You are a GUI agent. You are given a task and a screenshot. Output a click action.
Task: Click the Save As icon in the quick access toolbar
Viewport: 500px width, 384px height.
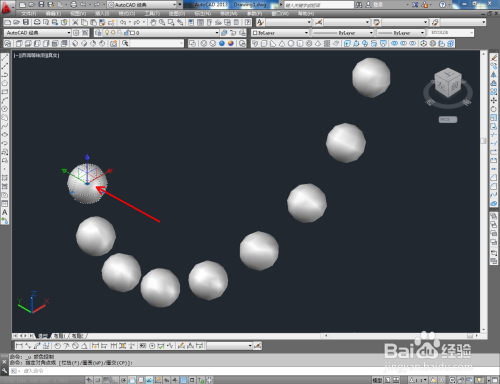click(x=51, y=5)
